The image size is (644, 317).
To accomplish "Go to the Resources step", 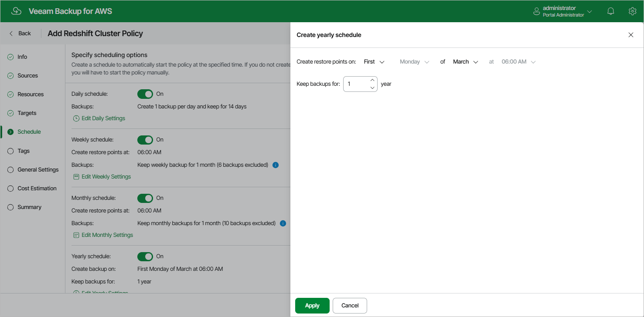I will pos(31,94).
